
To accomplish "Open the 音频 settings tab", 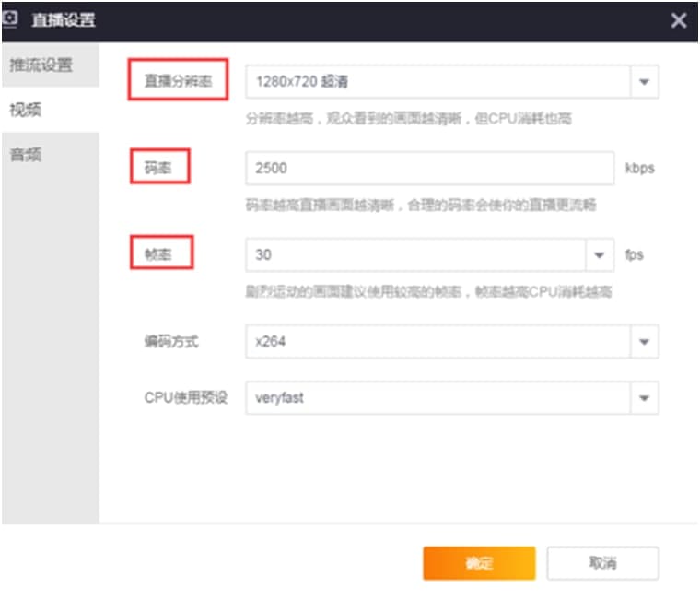I will (26, 154).
